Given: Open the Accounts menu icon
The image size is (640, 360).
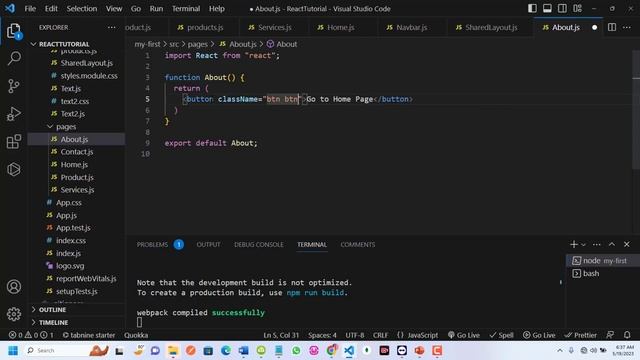Looking at the screenshot, I should coord(13,287).
